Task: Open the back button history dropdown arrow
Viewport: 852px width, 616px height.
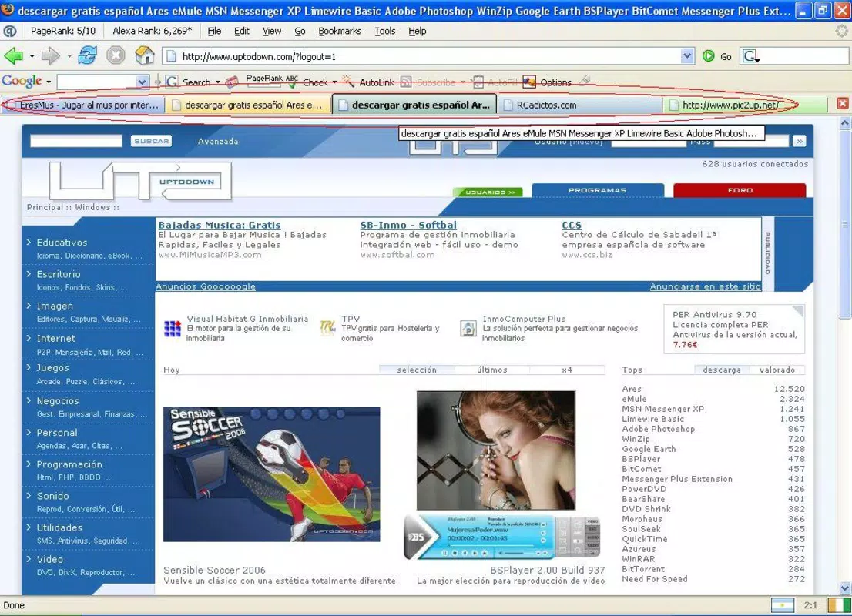Action: pyautogui.click(x=32, y=56)
